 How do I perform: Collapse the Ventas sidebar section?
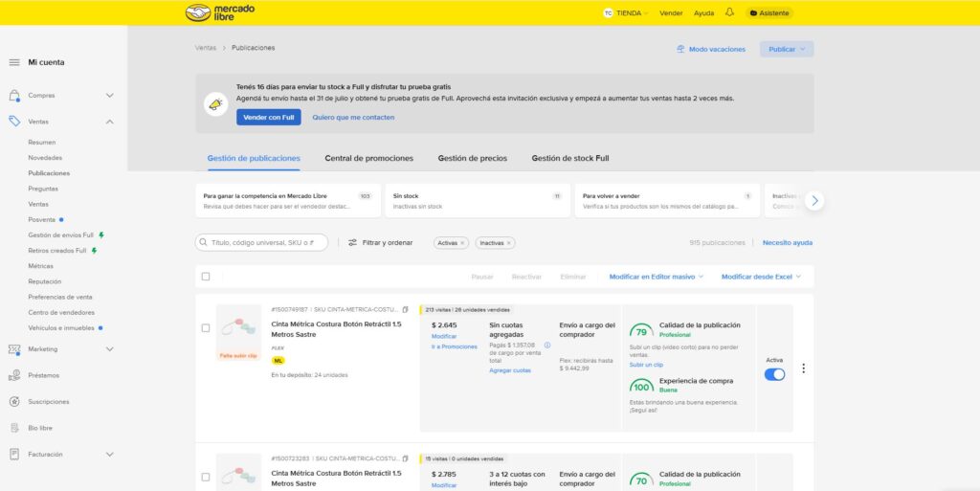coord(109,122)
